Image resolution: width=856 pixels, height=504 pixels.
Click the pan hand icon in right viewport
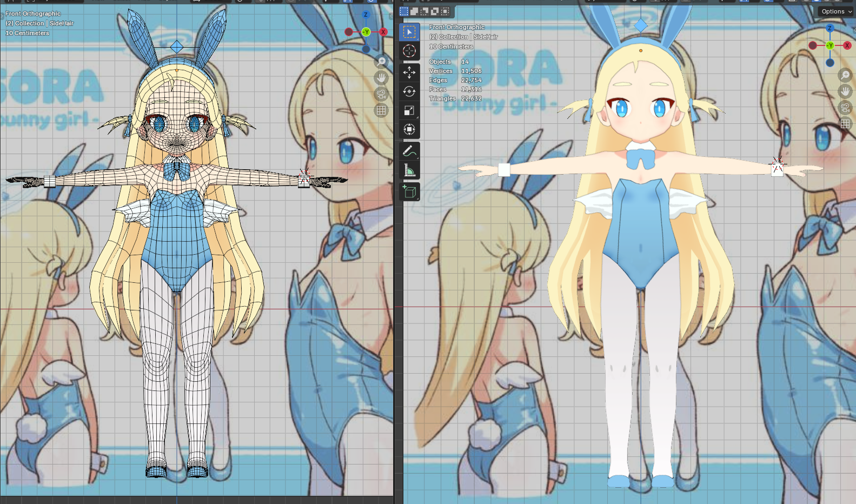pos(845,91)
